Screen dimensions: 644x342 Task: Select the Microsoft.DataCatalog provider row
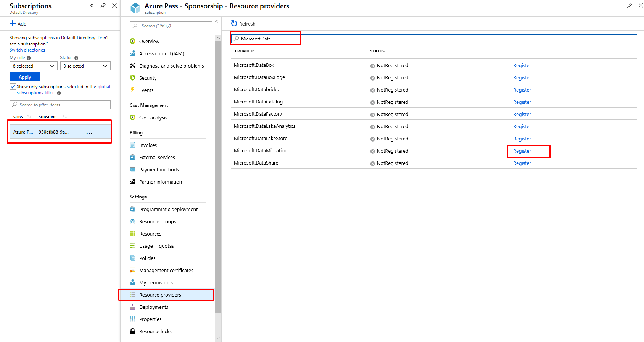(x=434, y=102)
